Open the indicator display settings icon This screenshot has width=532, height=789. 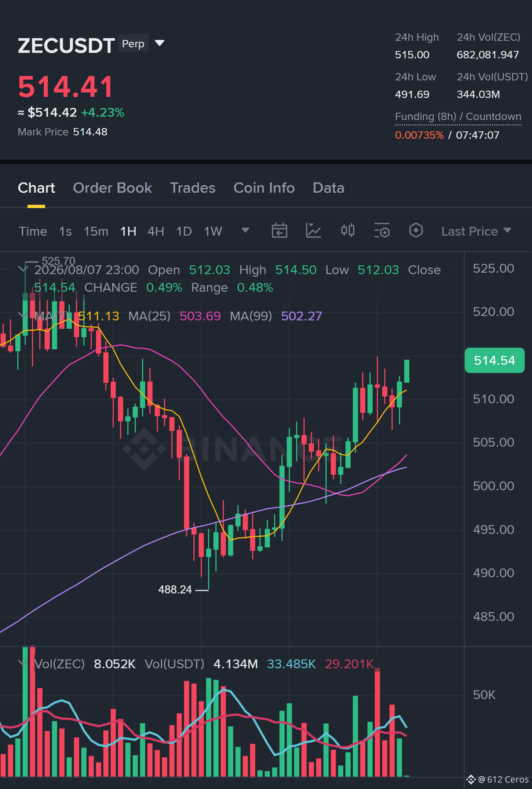382,231
